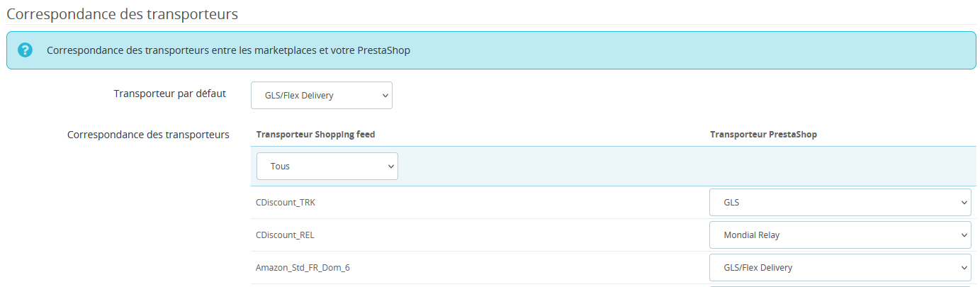Open the Mondial Relay carrier dropdown
This screenshot has height=287, width=980.
point(840,235)
